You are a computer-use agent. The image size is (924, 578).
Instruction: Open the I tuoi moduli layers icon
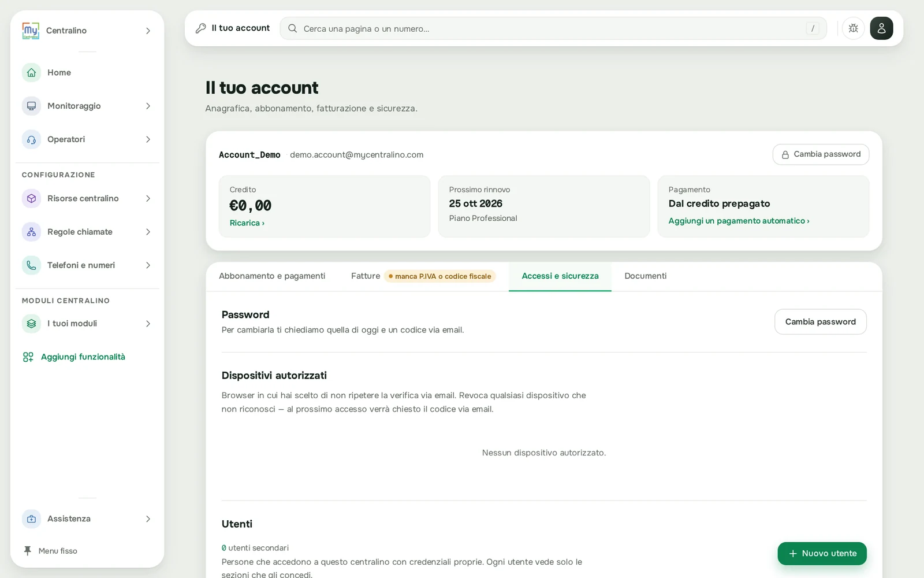click(x=31, y=324)
